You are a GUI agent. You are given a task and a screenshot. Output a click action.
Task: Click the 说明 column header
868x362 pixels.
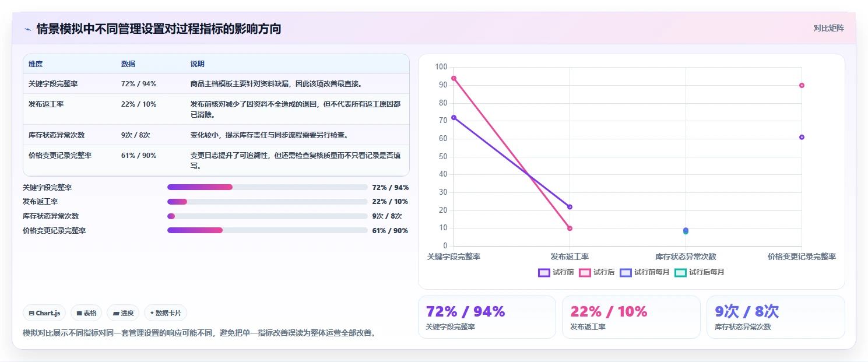point(198,64)
